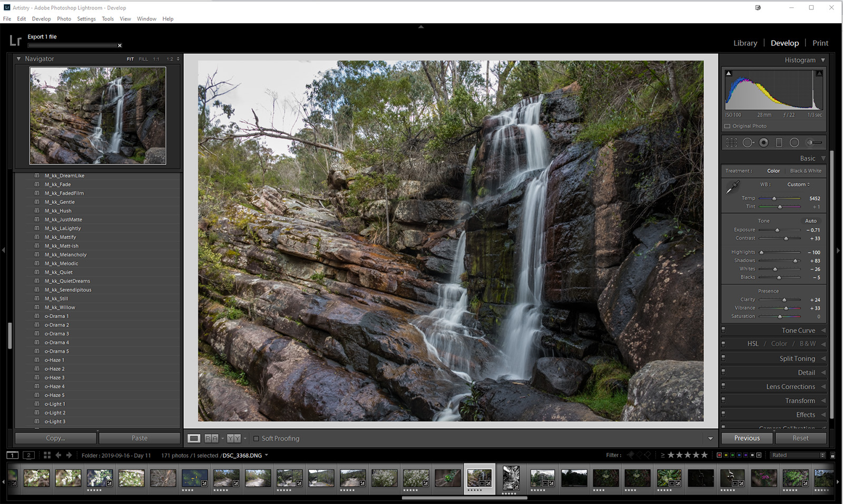
Task: Switch to the Library module
Action: 745,43
